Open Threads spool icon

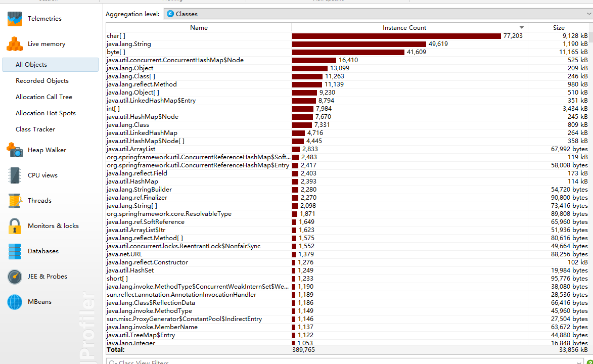(15, 201)
